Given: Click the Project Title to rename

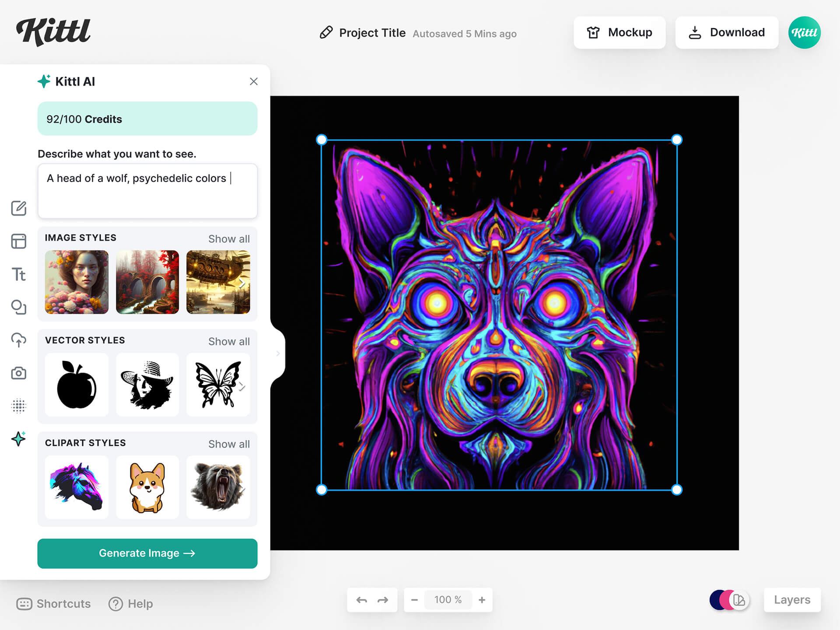Looking at the screenshot, I should point(372,32).
